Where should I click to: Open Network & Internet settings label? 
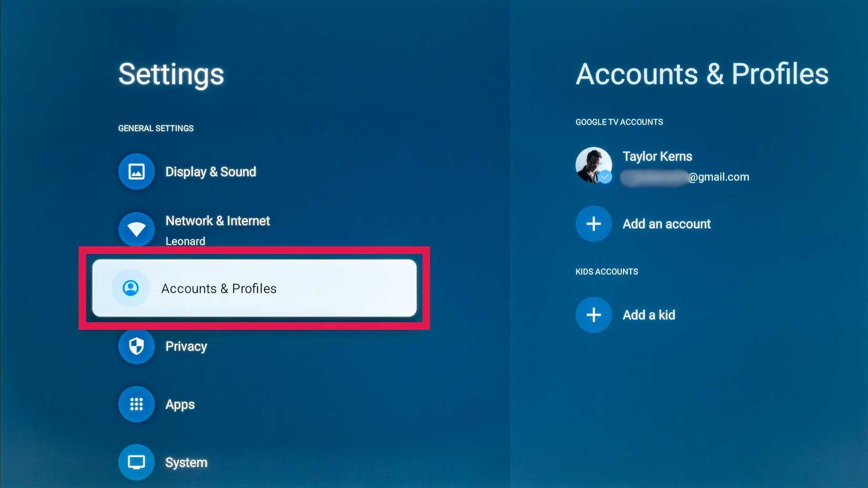click(217, 221)
